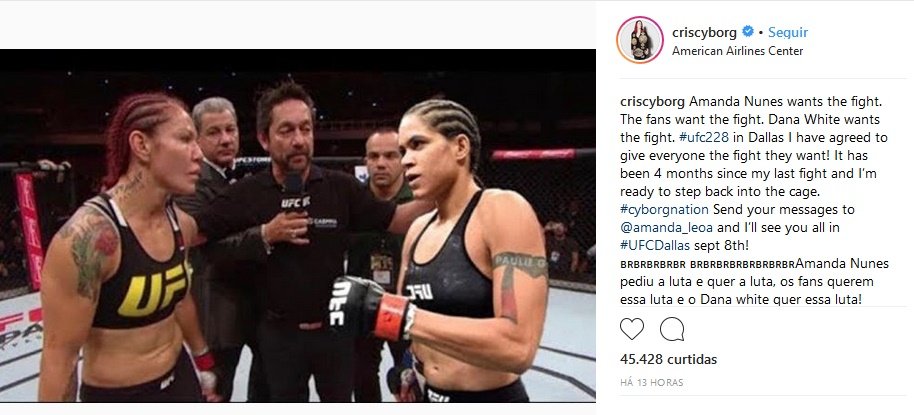914x415 pixels.
Task: Click the English caption paragraph text
Action: coord(753,173)
